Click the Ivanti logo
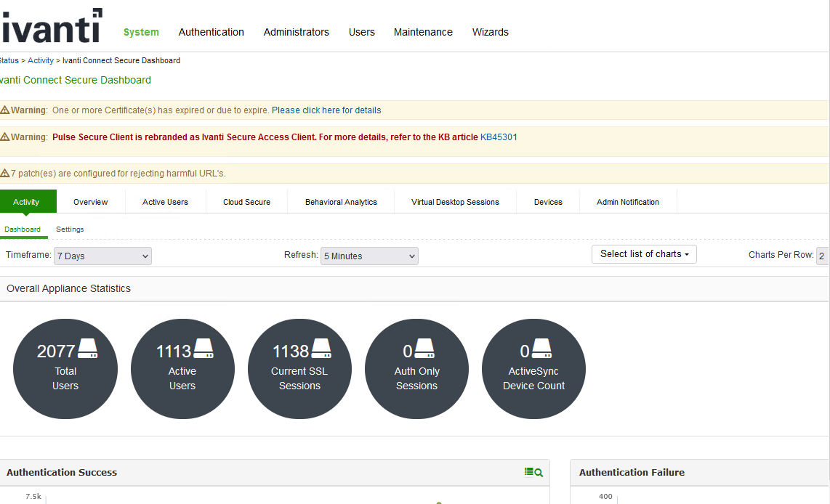The width and height of the screenshot is (830, 504). coord(51,27)
